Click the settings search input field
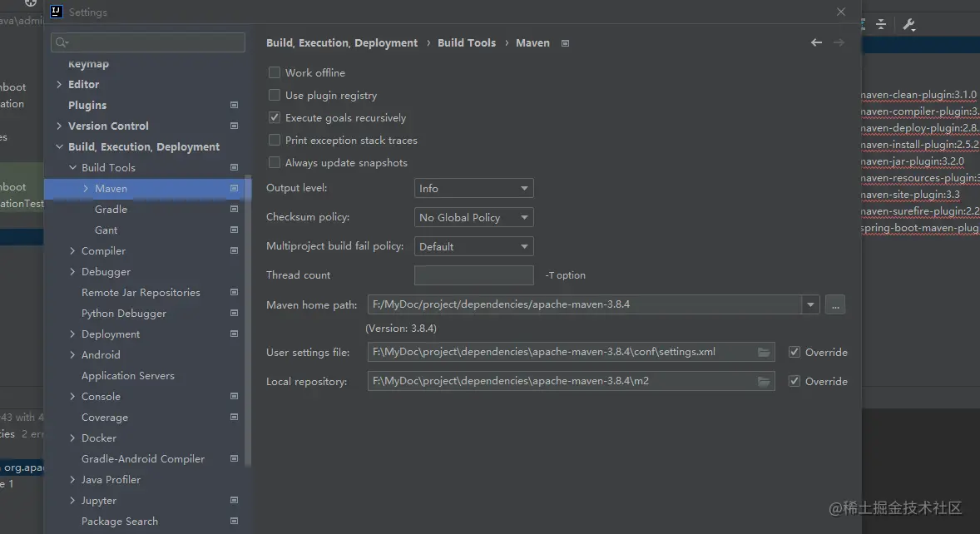This screenshot has width=980, height=534. [x=148, y=42]
